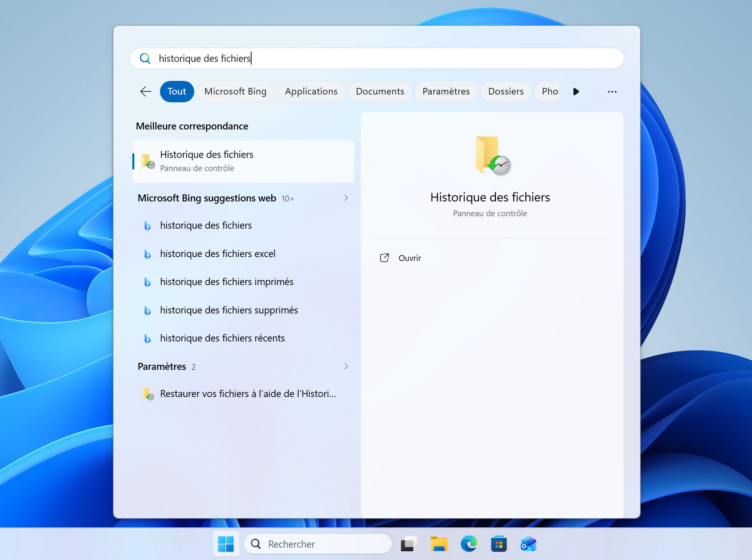Open File Explorer from the taskbar
The width and height of the screenshot is (752, 560).
[439, 544]
